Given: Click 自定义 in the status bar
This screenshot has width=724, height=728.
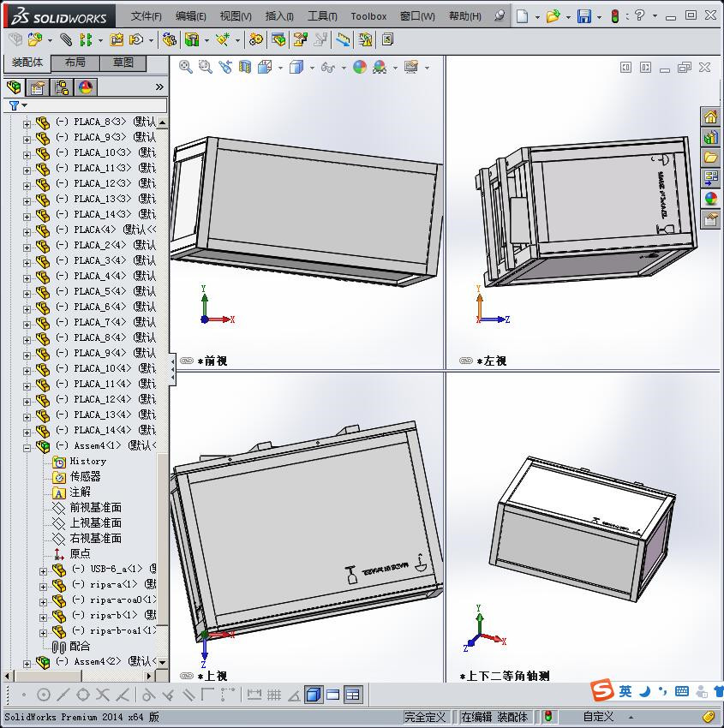Looking at the screenshot, I should (599, 716).
